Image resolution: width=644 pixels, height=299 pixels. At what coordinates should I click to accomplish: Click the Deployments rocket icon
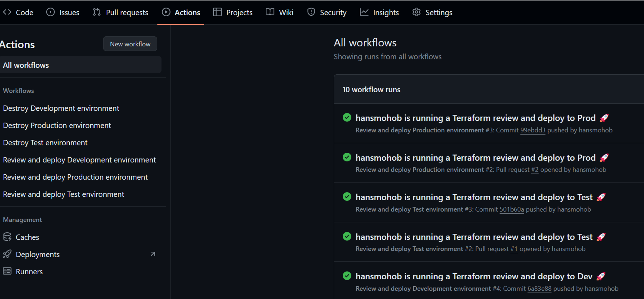click(7, 254)
